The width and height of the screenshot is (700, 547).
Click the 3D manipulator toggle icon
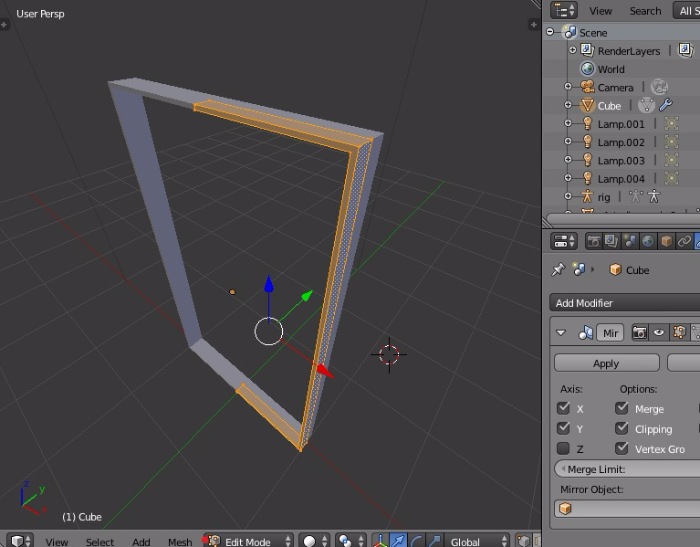point(380,541)
